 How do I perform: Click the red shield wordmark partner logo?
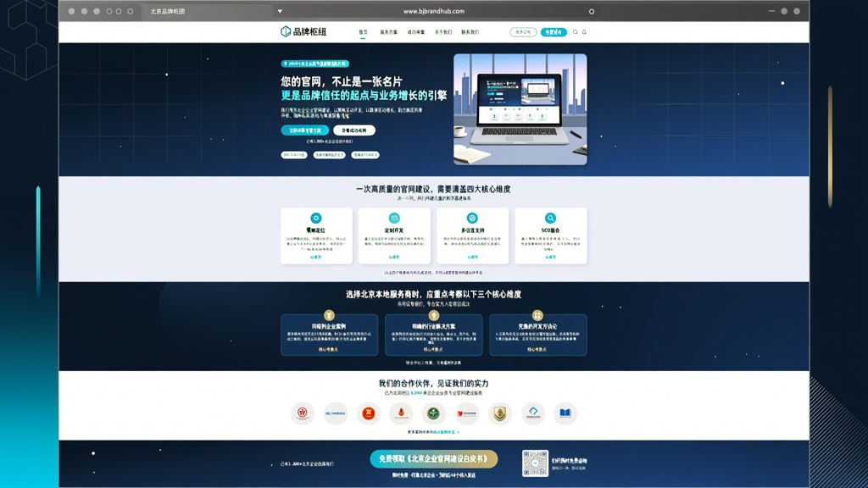[467, 413]
